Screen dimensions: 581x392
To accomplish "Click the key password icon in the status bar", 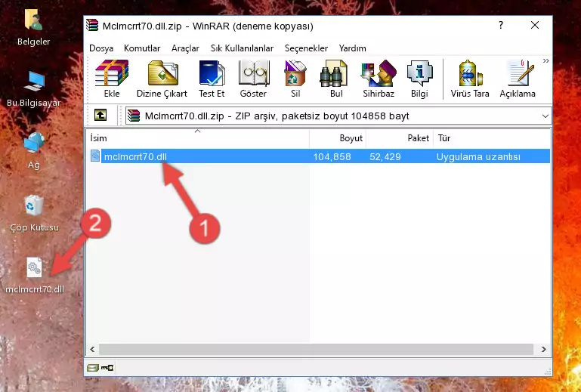I will coord(107,368).
